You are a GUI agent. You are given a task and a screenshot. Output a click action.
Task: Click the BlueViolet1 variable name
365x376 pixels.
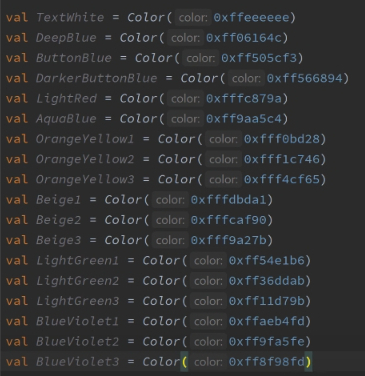pos(77,322)
